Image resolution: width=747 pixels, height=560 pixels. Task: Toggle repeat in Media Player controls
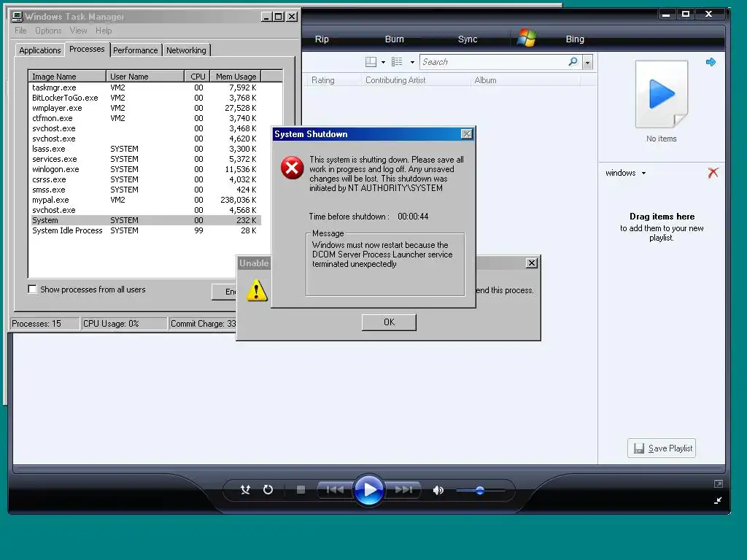tap(268, 489)
